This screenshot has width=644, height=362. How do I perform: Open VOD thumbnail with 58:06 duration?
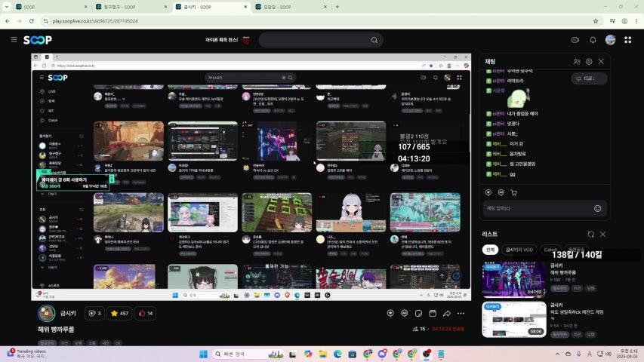tap(514, 319)
